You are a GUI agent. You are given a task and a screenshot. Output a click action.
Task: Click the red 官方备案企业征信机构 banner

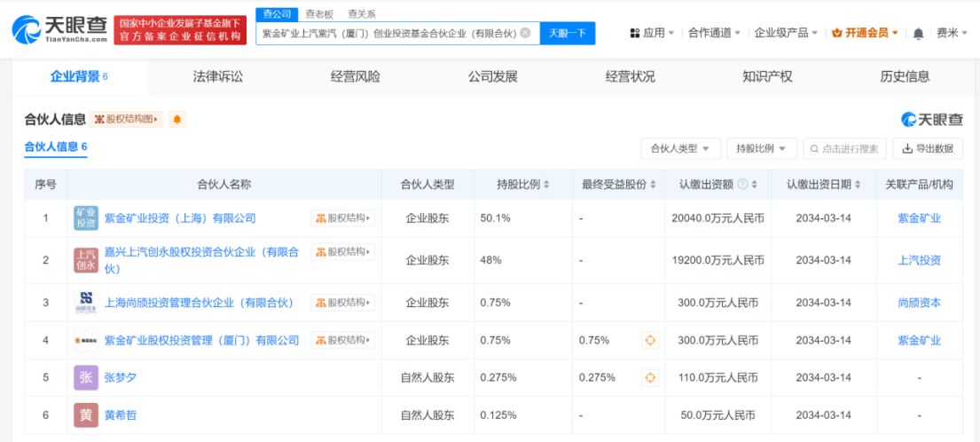coord(180,29)
